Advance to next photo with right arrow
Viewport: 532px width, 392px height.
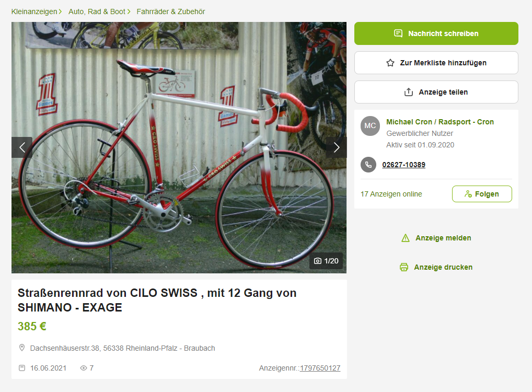(x=336, y=147)
